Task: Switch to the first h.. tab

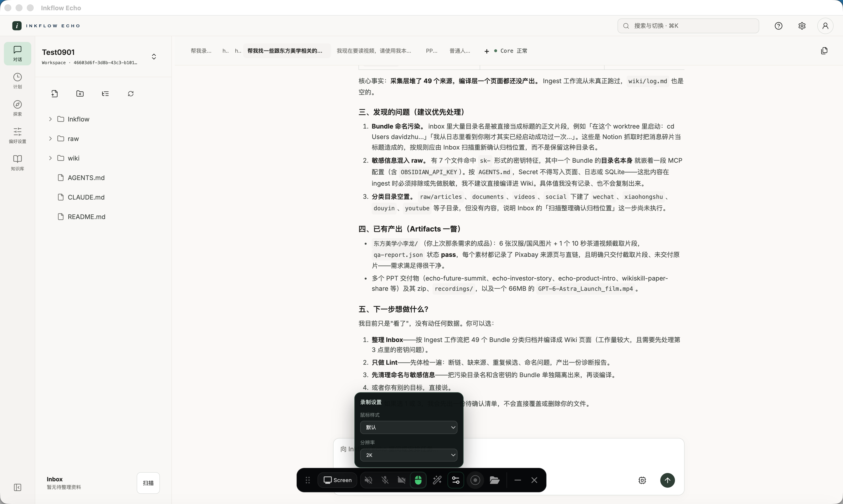Action: tap(225, 51)
